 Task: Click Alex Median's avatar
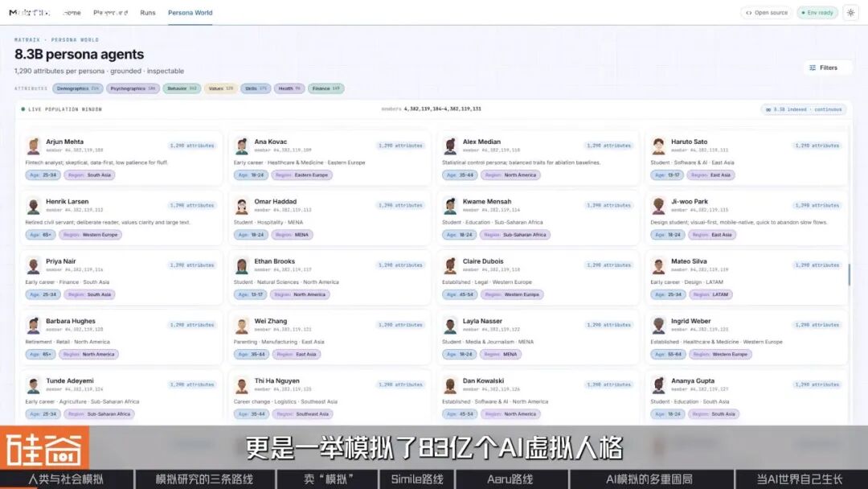pyautogui.click(x=451, y=146)
